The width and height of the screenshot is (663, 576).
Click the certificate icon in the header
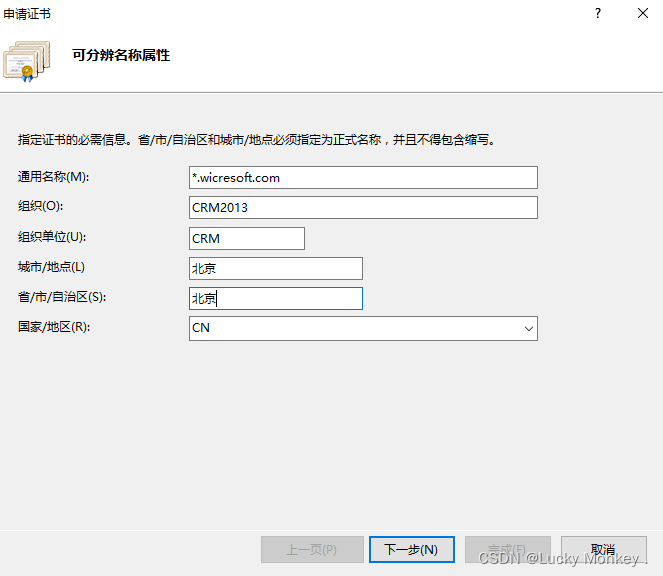27,61
